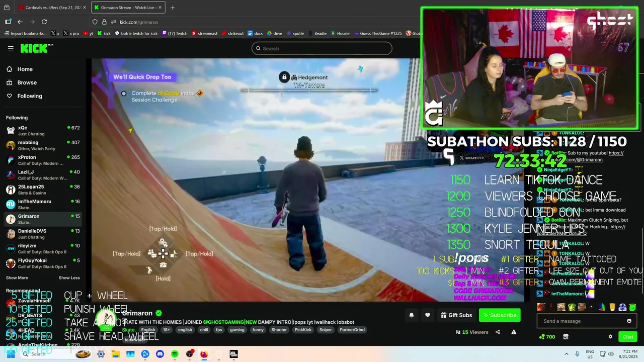Viewport: 644px width, 362px height.
Task: Reload the page in the browser
Action: click(x=44, y=22)
